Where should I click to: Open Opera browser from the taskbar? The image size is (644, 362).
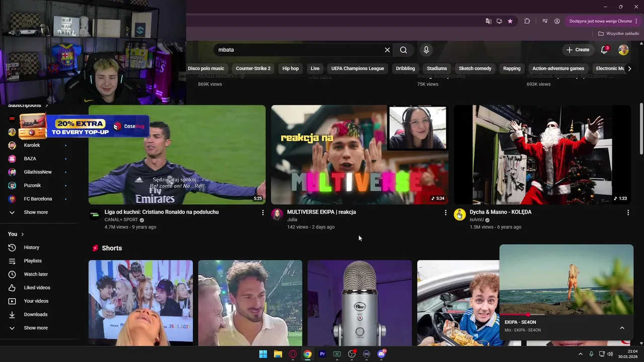pos(293,354)
